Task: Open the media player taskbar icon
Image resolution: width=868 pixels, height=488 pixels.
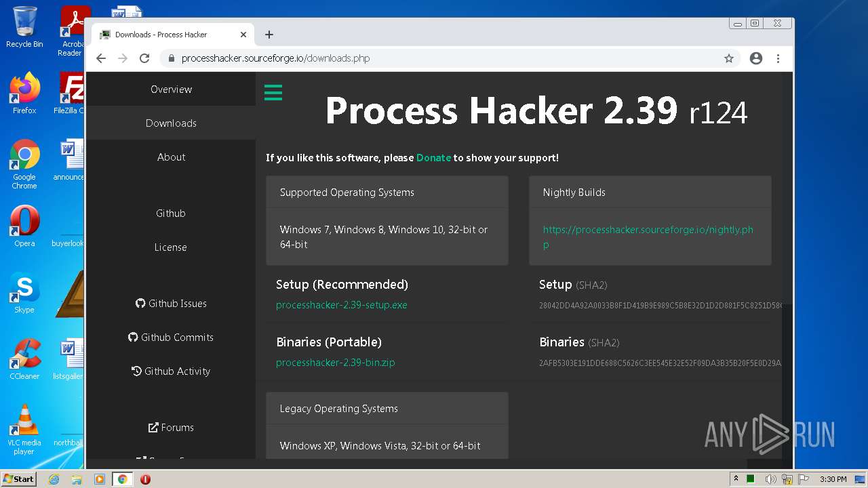Action: [100, 479]
